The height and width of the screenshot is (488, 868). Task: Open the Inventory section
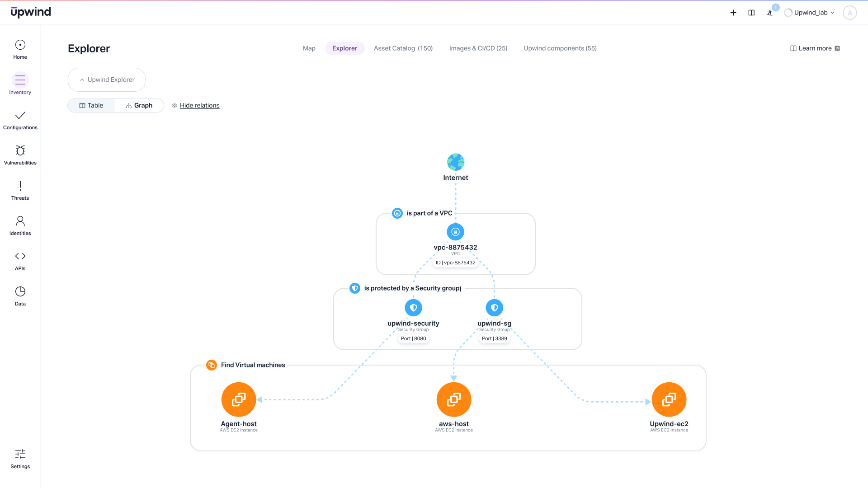(20, 84)
